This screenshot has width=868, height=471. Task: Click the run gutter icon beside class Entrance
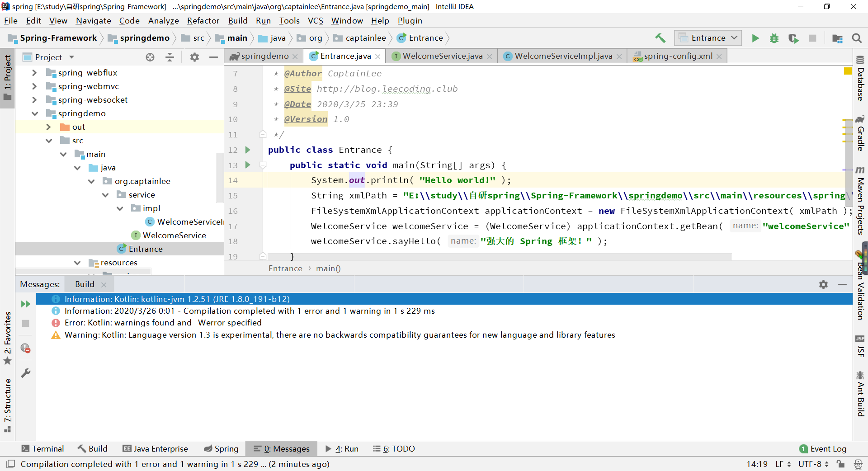tap(248, 150)
